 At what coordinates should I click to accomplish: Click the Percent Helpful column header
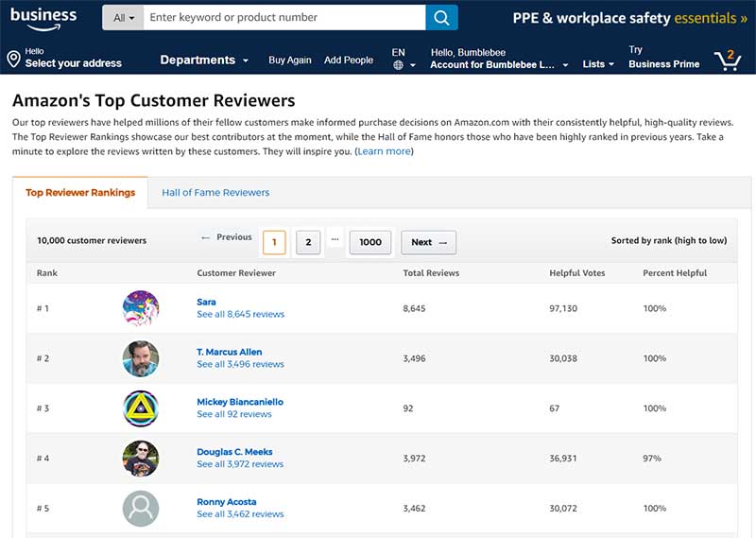675,273
